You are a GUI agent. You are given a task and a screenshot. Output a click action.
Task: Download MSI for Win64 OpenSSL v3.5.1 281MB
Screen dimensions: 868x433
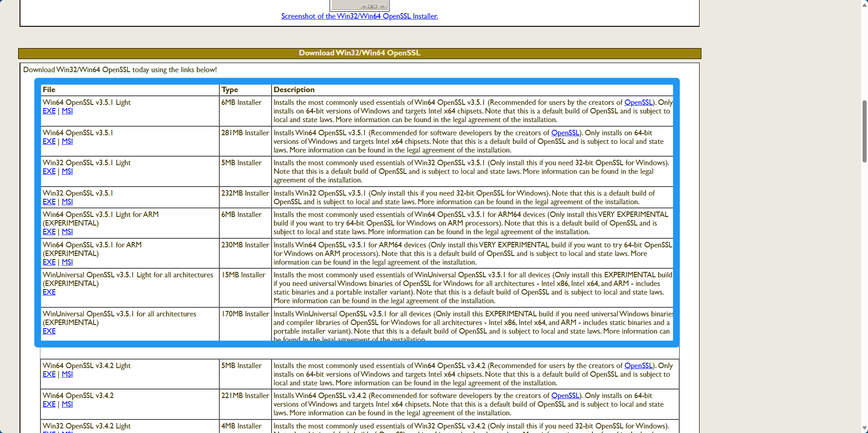(67, 141)
